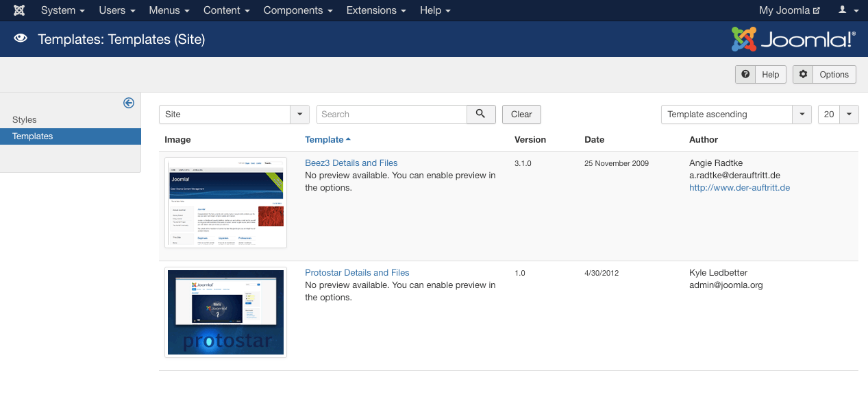Select Templates in the sidebar

[71, 136]
